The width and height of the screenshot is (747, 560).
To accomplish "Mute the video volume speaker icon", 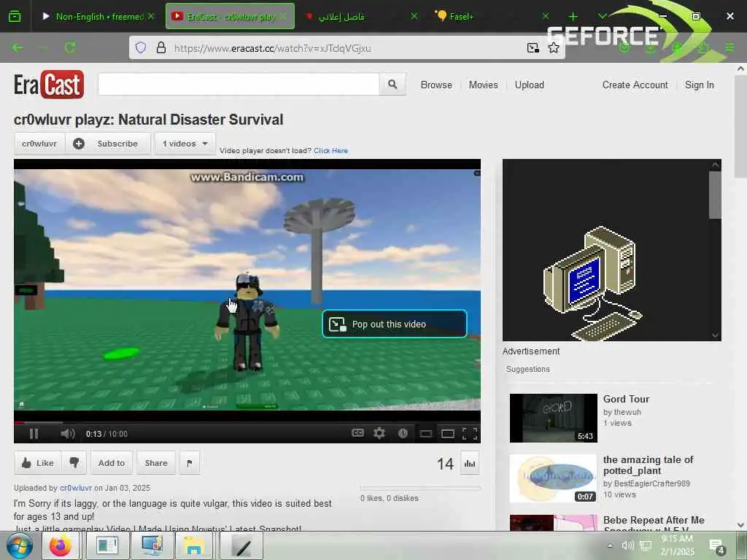I will pos(67,433).
